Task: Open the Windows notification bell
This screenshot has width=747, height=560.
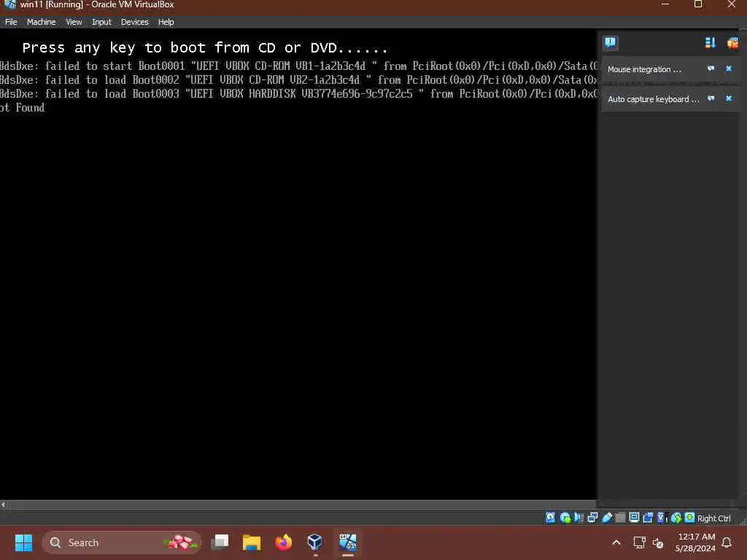Action: coord(727,542)
